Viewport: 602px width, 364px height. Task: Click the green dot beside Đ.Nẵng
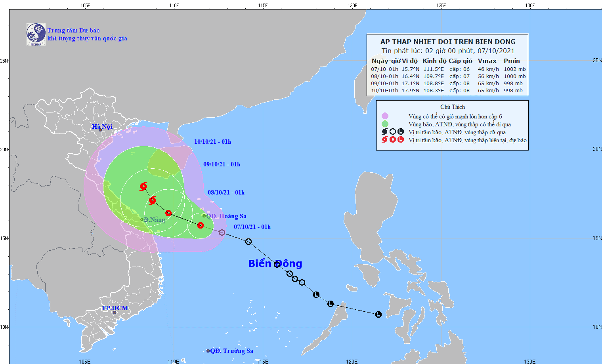click(142, 219)
